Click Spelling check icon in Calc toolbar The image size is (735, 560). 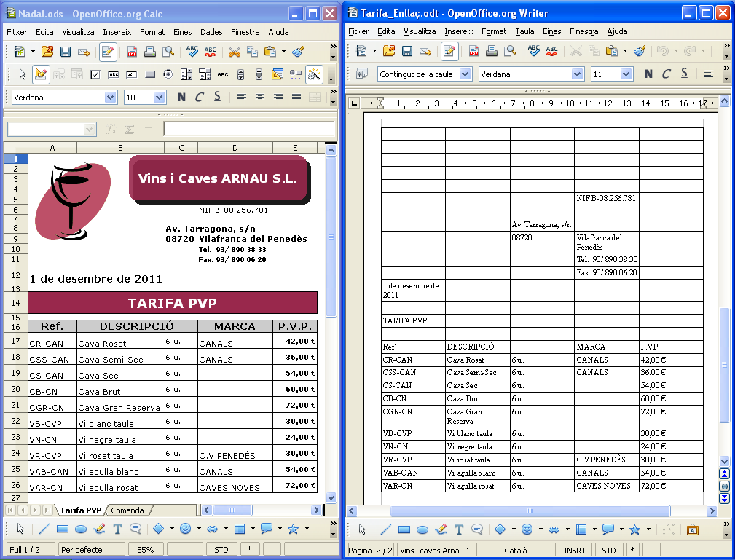(x=192, y=52)
